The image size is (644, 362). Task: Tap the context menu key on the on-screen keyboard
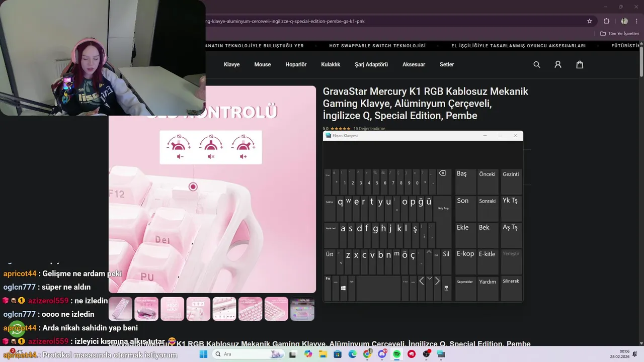click(x=446, y=288)
